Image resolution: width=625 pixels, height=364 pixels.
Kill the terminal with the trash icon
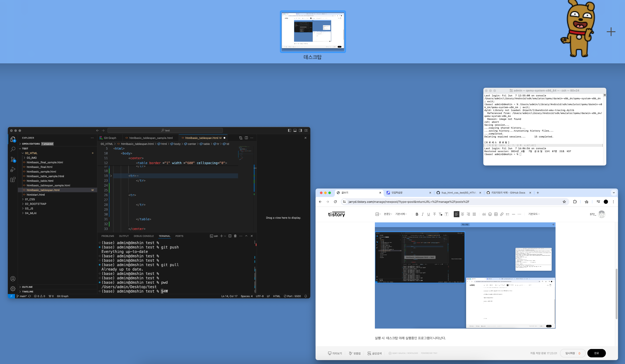pos(235,236)
